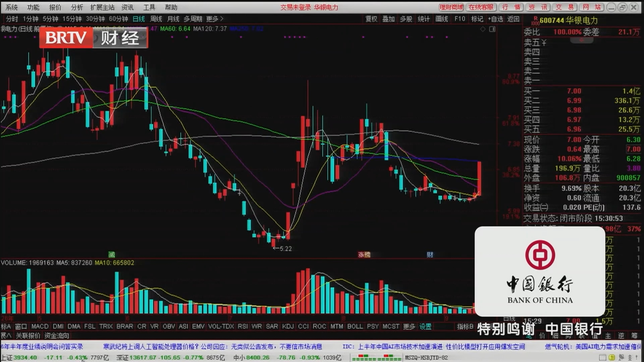
Task: Click the 财 marker on chart
Action: coord(430,255)
